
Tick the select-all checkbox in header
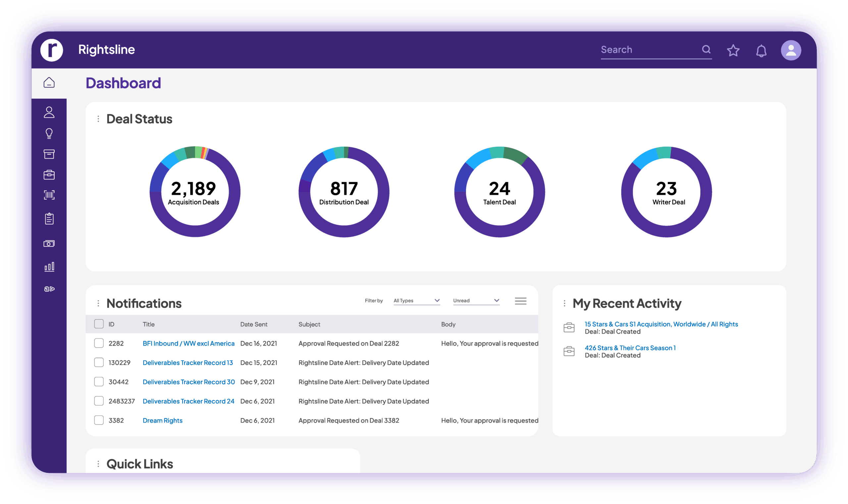coord(99,324)
